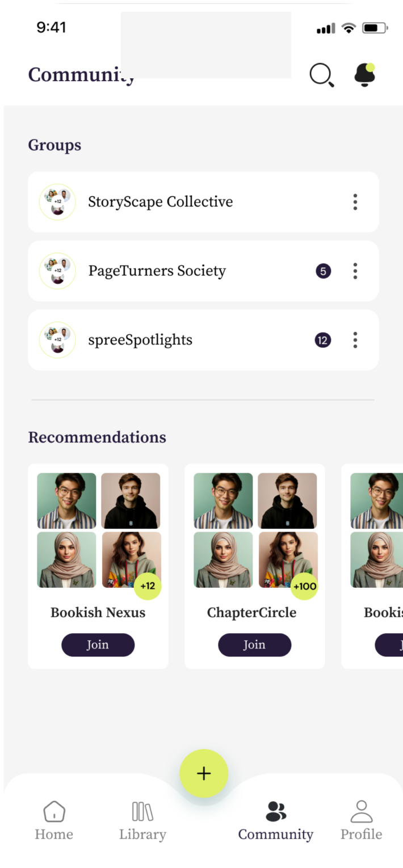403x868 pixels.
Task: Select the Community tab icon
Action: pyautogui.click(x=276, y=812)
